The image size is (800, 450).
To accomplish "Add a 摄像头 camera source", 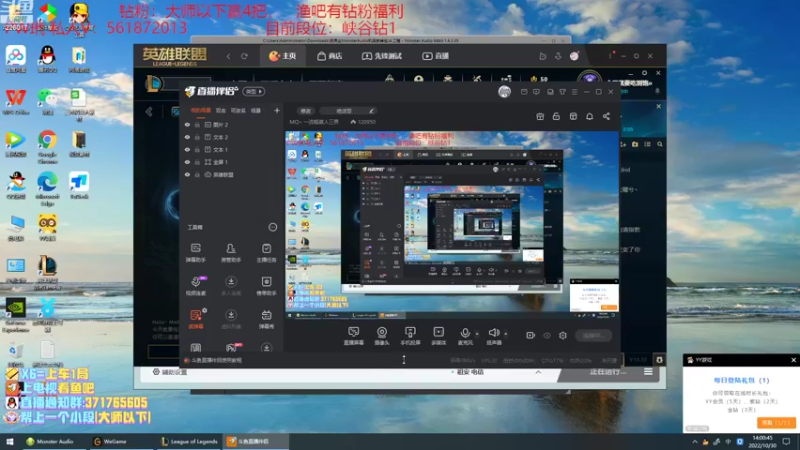I will (x=382, y=336).
